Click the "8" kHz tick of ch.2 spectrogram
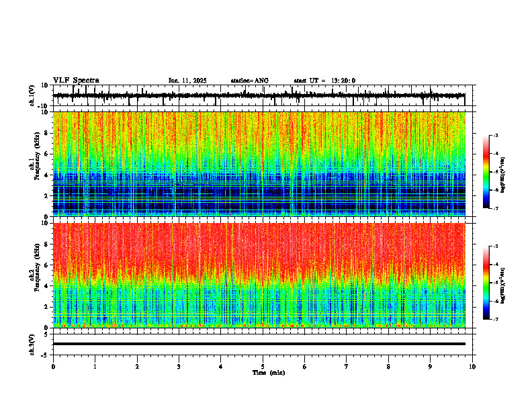 46,244
